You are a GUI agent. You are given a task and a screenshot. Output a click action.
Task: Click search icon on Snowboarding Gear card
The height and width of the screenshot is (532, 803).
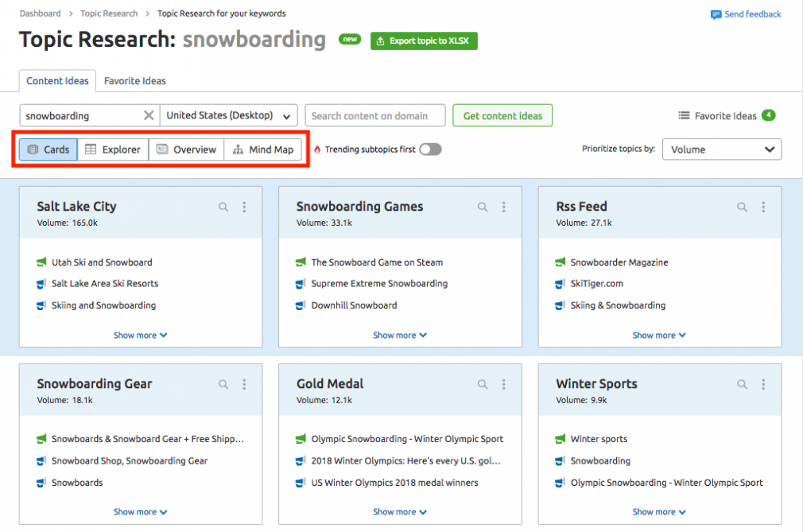tap(223, 384)
